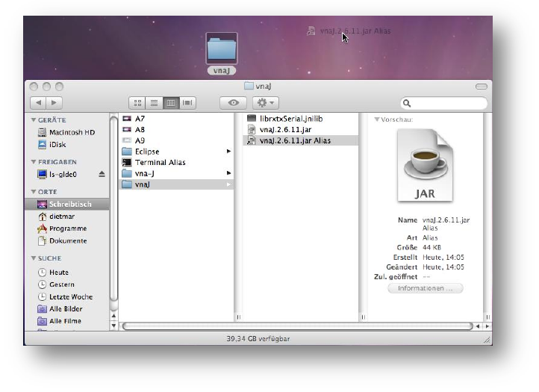The width and height of the screenshot is (539, 392).
Task: Click sidebar scroll down arrow
Action: click(113, 325)
